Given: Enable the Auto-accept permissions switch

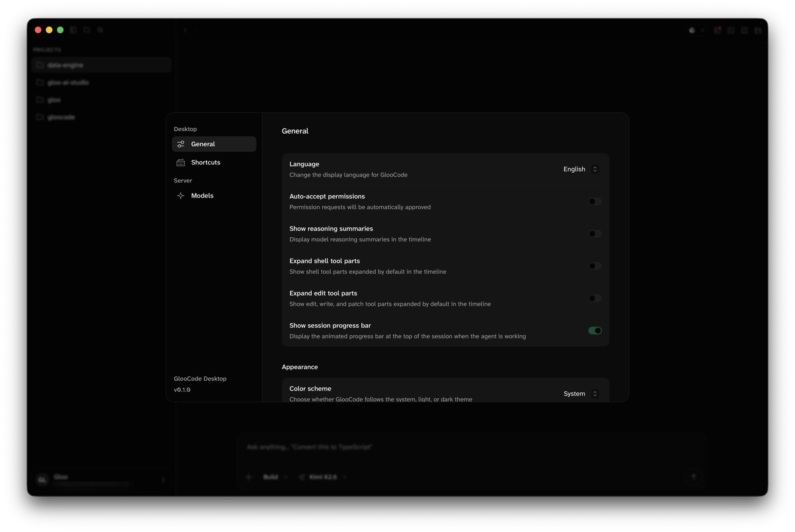Looking at the screenshot, I should [595, 202].
